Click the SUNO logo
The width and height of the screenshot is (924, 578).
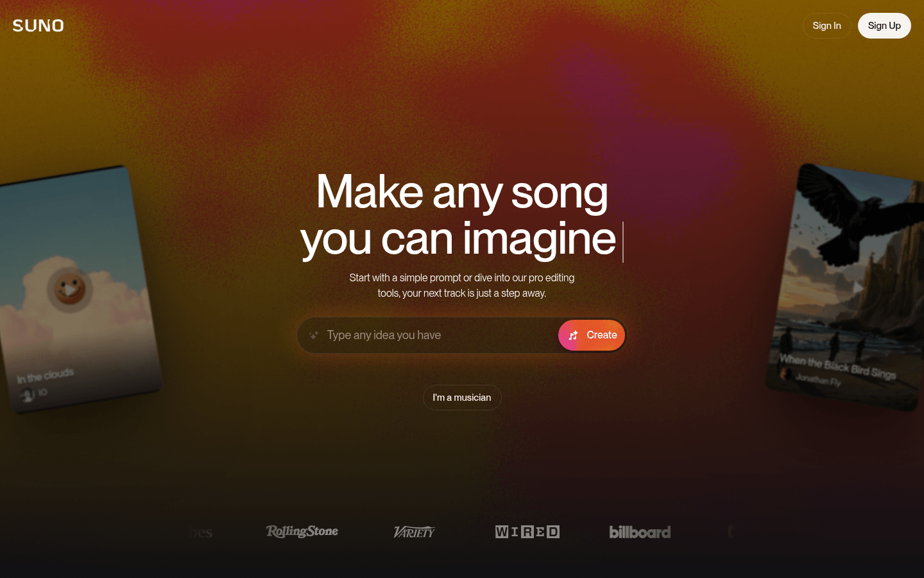(x=38, y=26)
